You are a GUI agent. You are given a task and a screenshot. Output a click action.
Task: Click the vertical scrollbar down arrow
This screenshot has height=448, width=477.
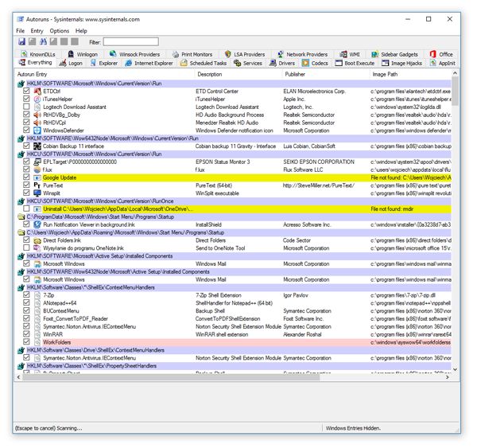(x=455, y=369)
